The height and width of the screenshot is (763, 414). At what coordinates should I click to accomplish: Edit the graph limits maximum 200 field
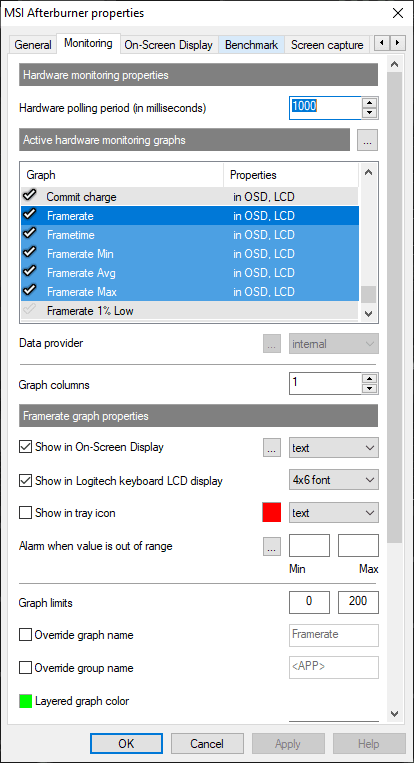pyautogui.click(x=358, y=602)
